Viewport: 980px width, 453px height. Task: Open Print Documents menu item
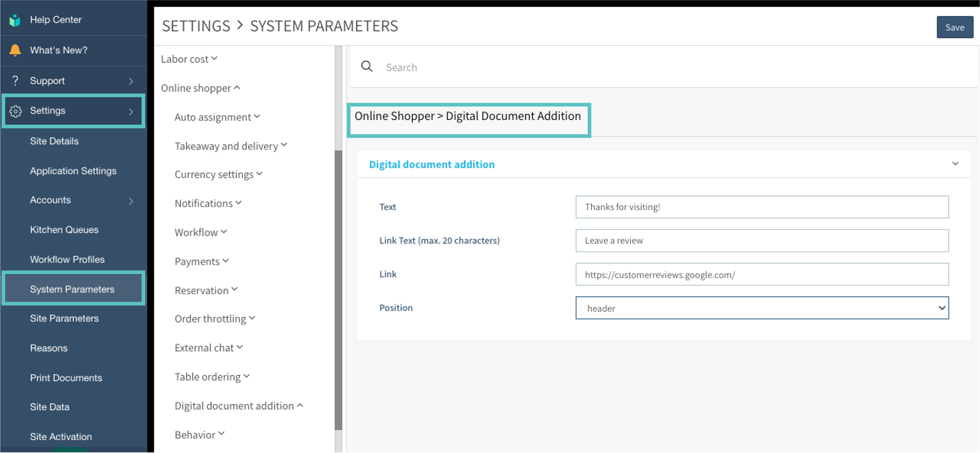pyautogui.click(x=66, y=378)
